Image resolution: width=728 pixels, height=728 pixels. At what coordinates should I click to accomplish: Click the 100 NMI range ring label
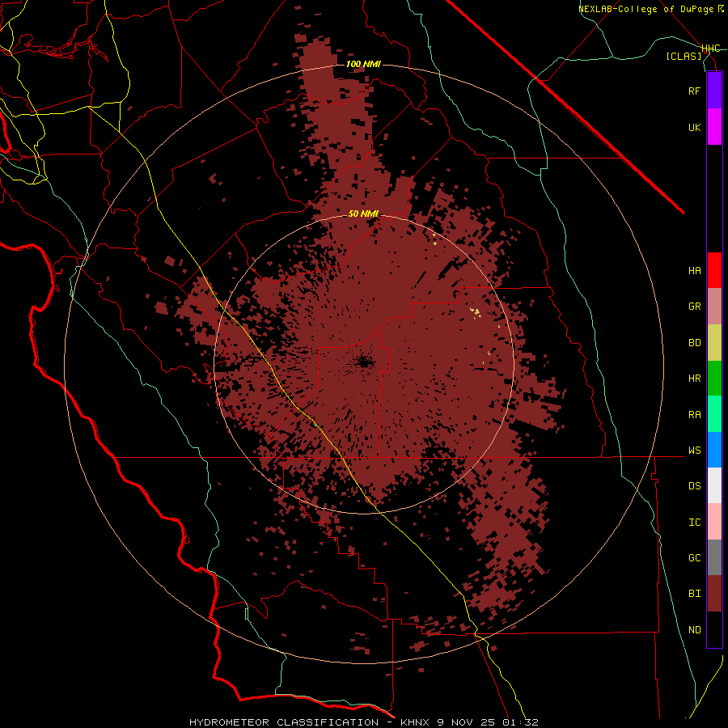(363, 64)
